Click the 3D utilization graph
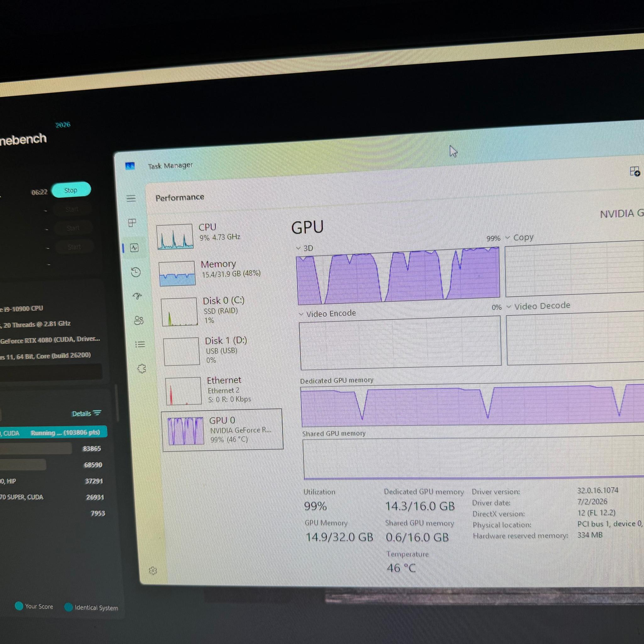This screenshot has width=644, height=644. [x=398, y=276]
